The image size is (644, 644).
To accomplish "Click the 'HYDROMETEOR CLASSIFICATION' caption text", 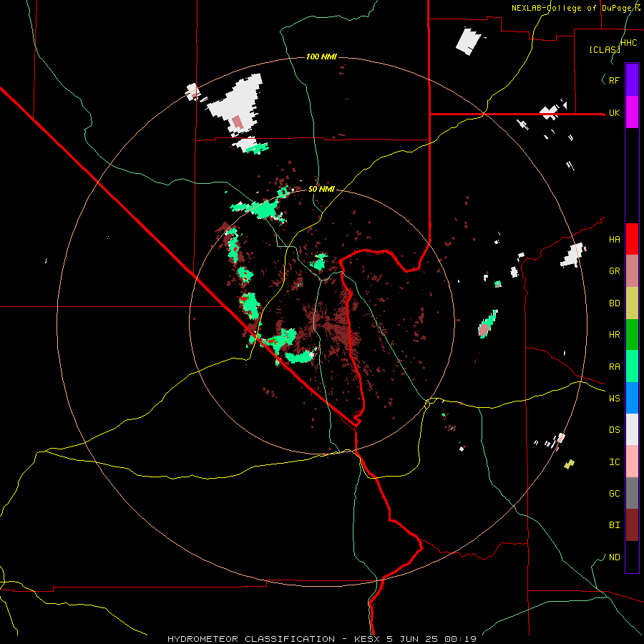I will tap(251, 639).
